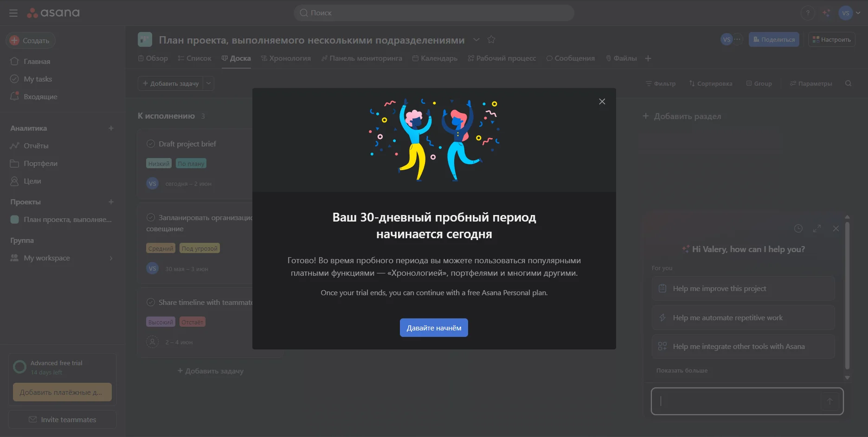The width and height of the screenshot is (868, 437).
Task: Click the Asana logo
Action: pos(53,13)
